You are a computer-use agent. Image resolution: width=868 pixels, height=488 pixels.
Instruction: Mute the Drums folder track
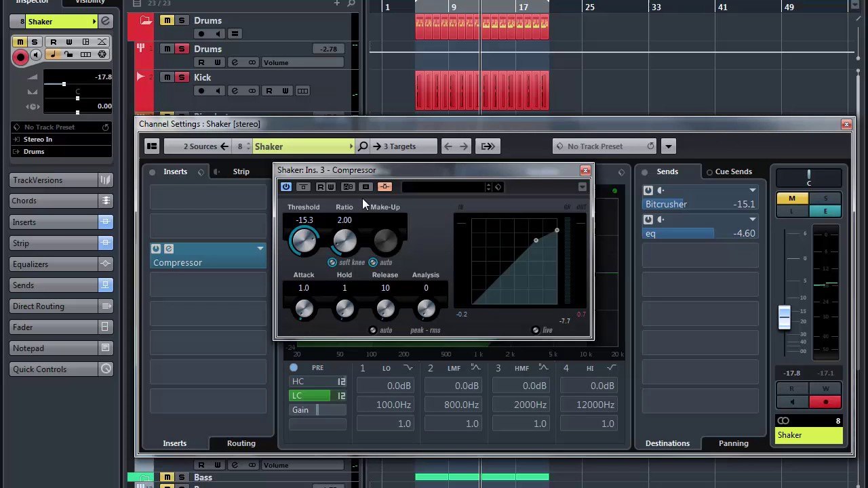[x=167, y=20]
